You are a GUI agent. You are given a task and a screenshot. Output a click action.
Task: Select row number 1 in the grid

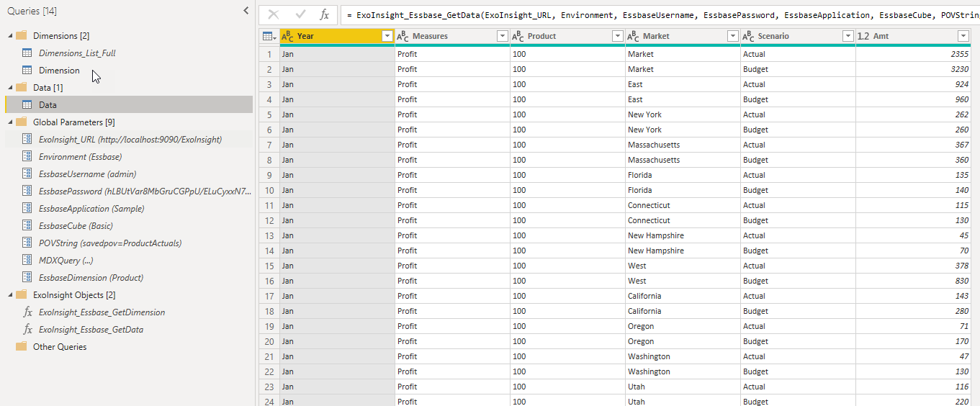[269, 54]
